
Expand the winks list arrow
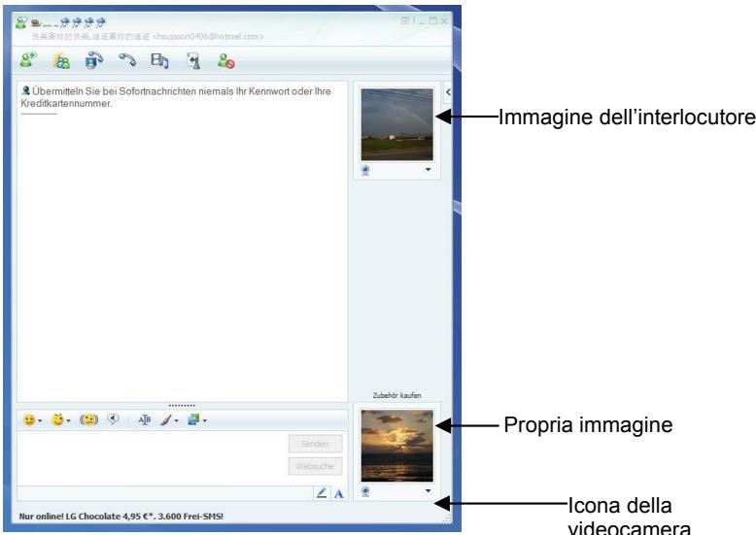coord(68,420)
